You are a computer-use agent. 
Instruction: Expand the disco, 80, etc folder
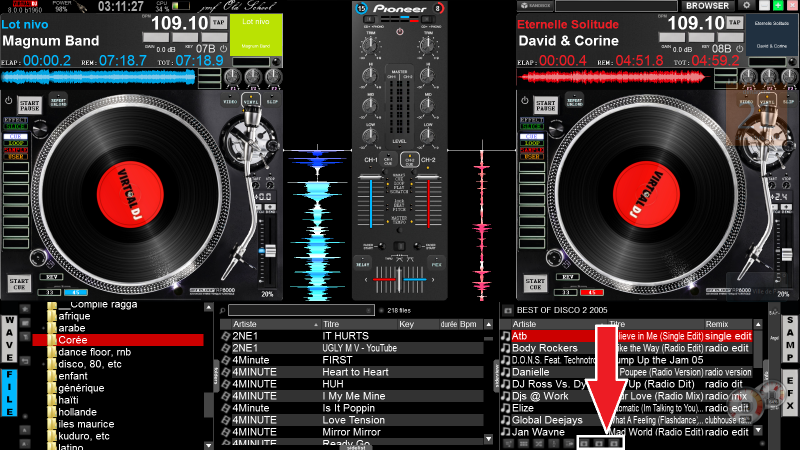(44, 364)
